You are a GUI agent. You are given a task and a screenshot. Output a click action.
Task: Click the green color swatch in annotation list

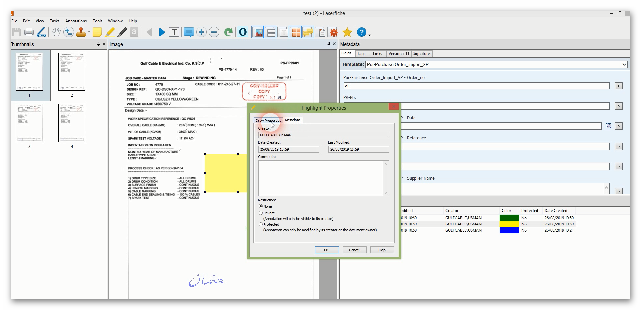click(509, 218)
